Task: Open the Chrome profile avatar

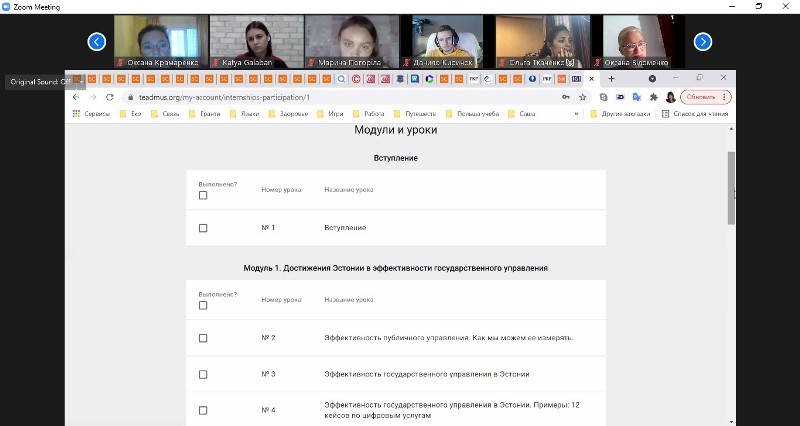Action: [x=670, y=97]
